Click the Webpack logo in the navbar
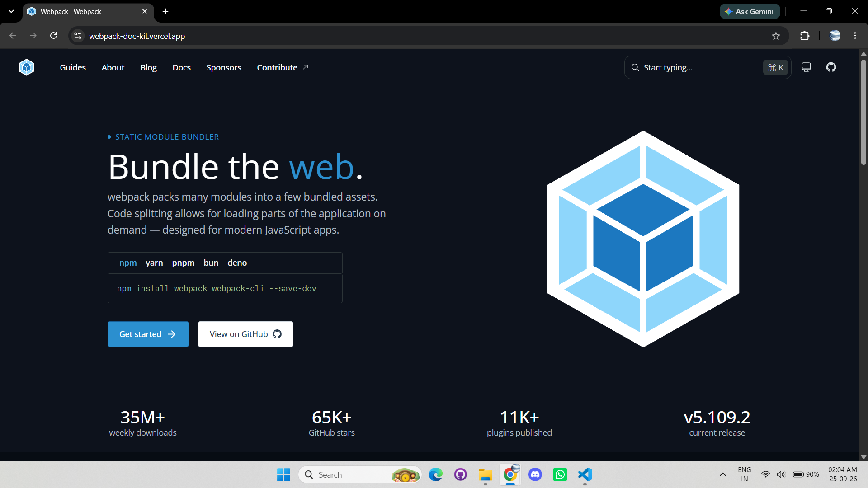 click(27, 67)
